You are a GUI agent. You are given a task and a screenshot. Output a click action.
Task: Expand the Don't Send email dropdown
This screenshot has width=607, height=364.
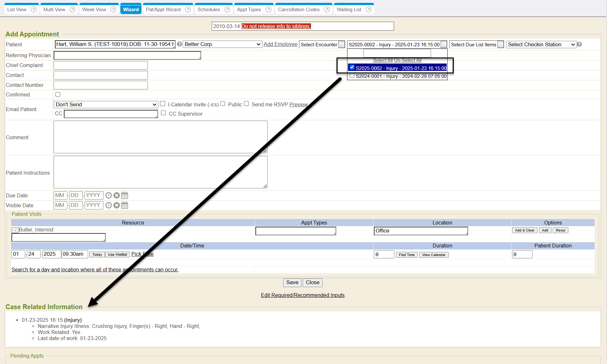tap(106, 104)
